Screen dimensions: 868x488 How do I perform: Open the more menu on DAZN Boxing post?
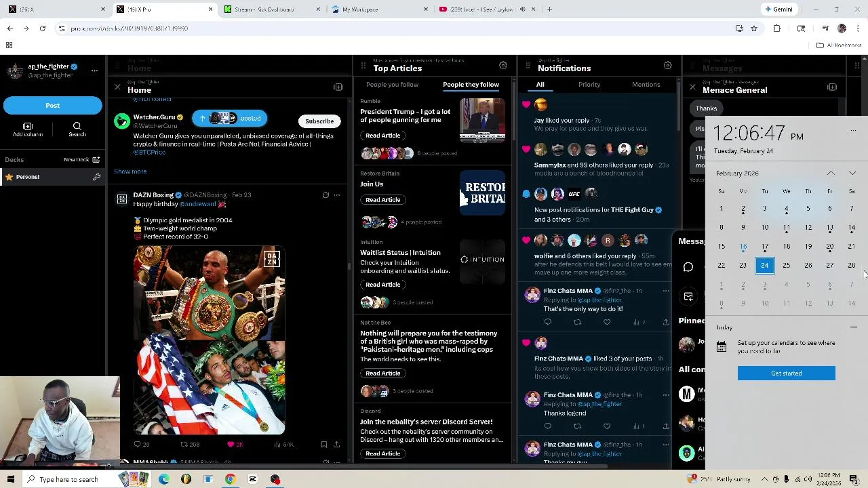(x=337, y=195)
